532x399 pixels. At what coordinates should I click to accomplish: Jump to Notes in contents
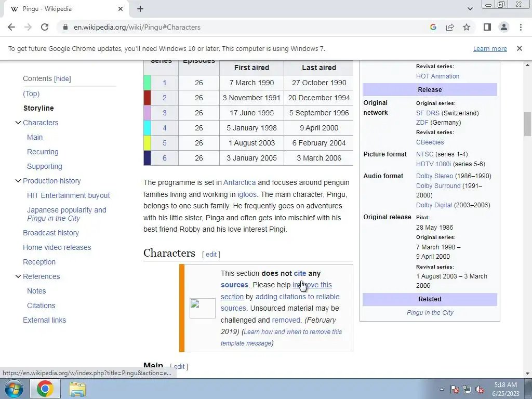tap(36, 291)
